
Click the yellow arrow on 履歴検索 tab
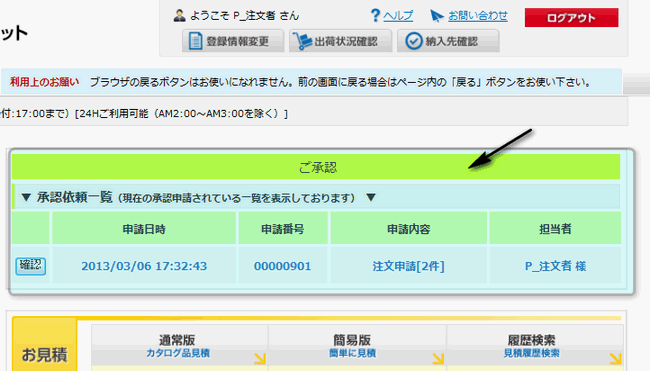[x=616, y=358]
